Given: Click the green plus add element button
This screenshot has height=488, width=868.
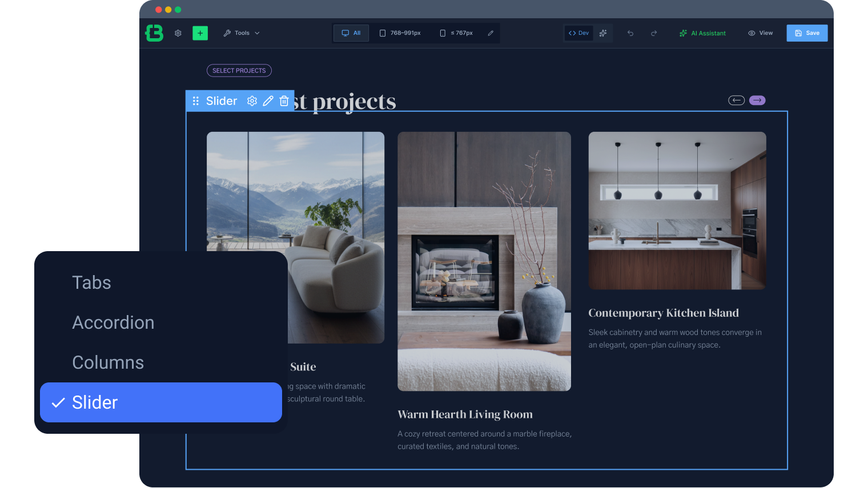Looking at the screenshot, I should [x=200, y=33].
